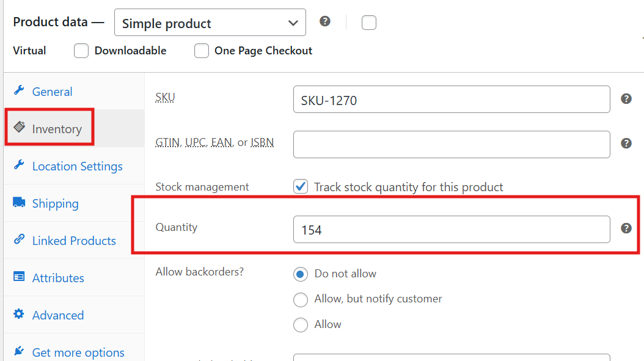Open the Quantity help tooltip icon
Viewport: 644px width, 361px height.
click(x=626, y=228)
